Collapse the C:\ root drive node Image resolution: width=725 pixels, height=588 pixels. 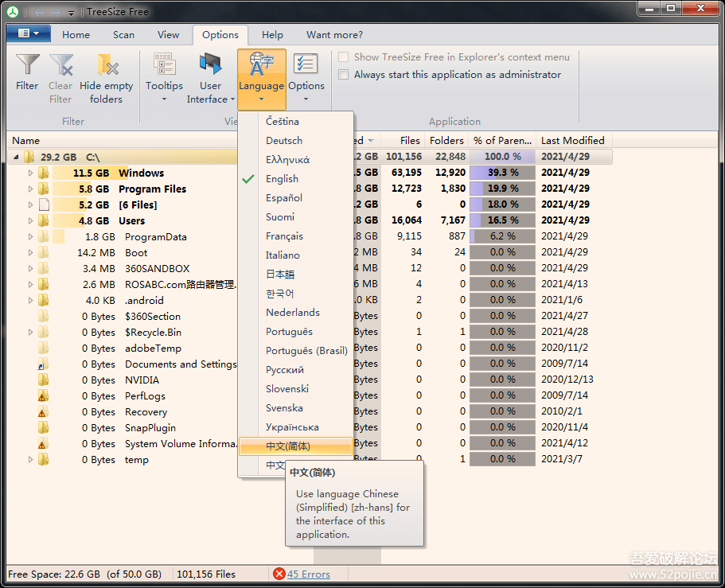[16, 158]
